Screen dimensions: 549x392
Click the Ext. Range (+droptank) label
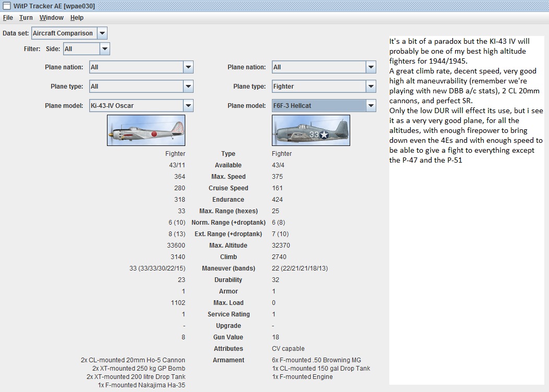(x=228, y=234)
